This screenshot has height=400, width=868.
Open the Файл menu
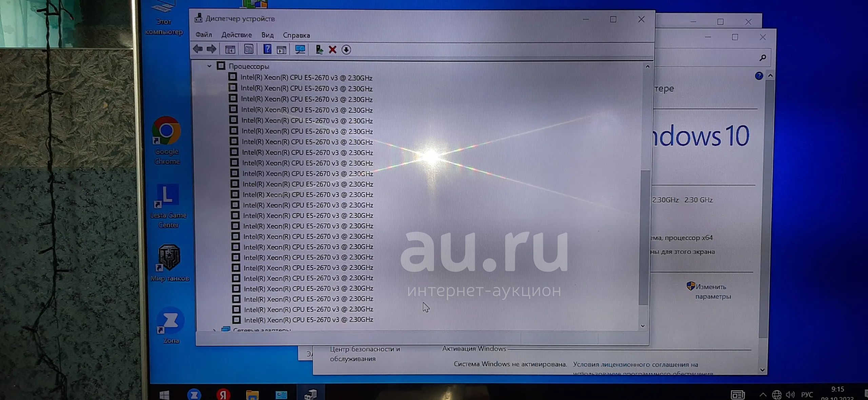click(204, 35)
